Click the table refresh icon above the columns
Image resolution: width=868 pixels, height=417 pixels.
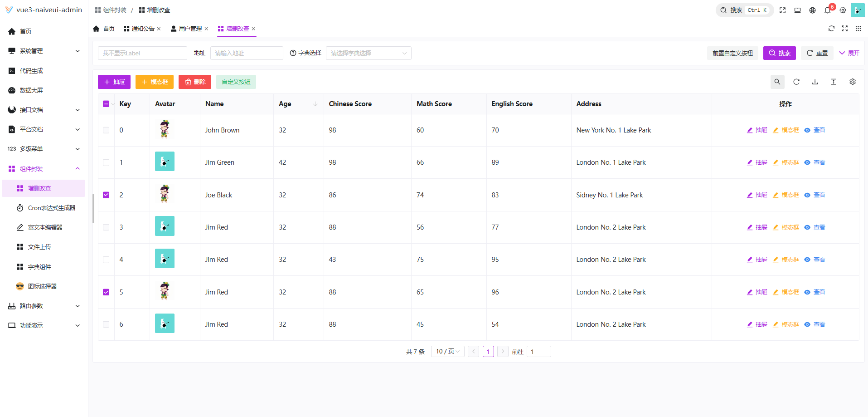(796, 82)
